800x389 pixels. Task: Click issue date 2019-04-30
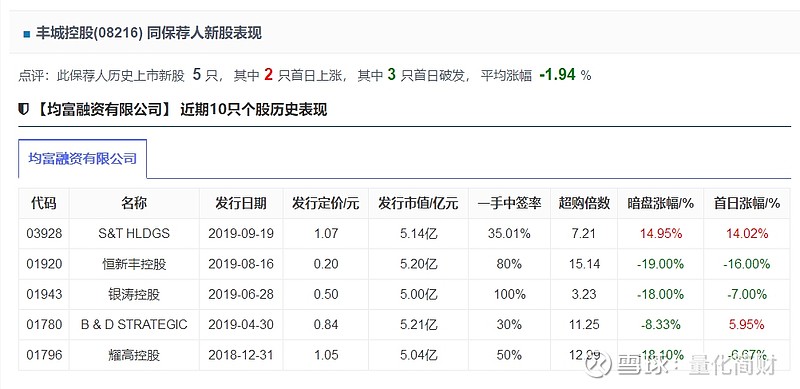(x=241, y=324)
